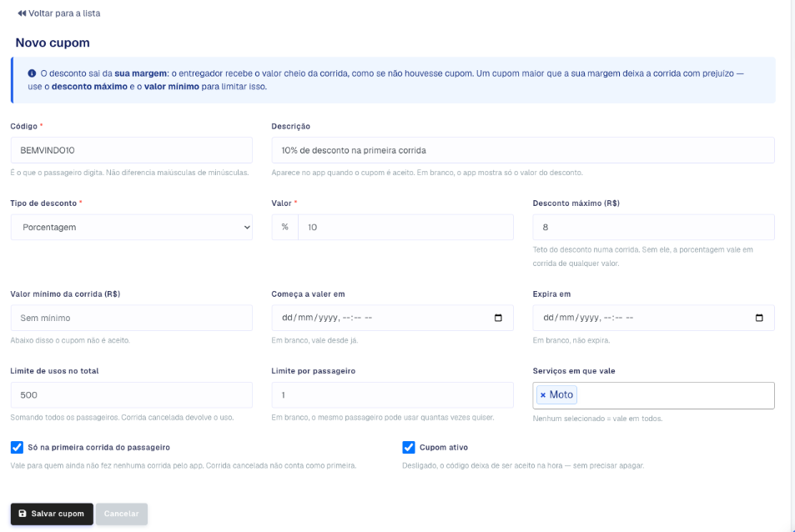Open calendar picker for 'Começa a valer em'
This screenshot has height=532, width=795.
point(498,318)
